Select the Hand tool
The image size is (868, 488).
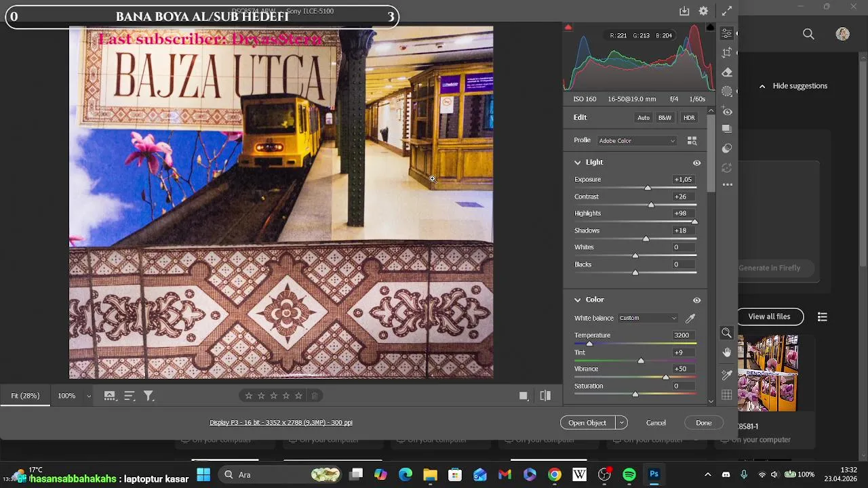tap(727, 352)
